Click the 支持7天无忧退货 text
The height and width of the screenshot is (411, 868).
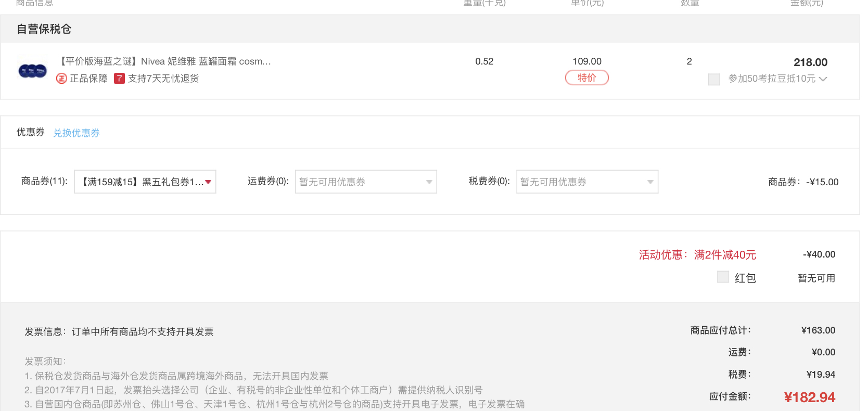click(163, 79)
